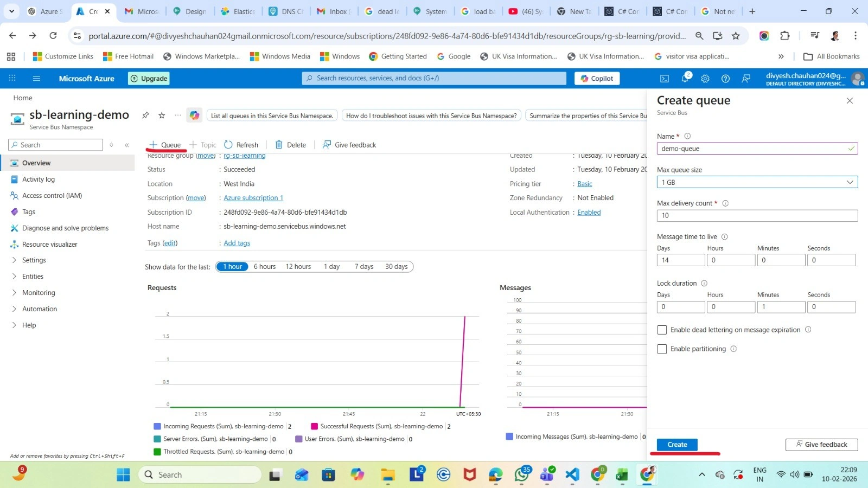This screenshot has height=488, width=868.
Task: Select the 6 hours time range
Action: point(265,267)
